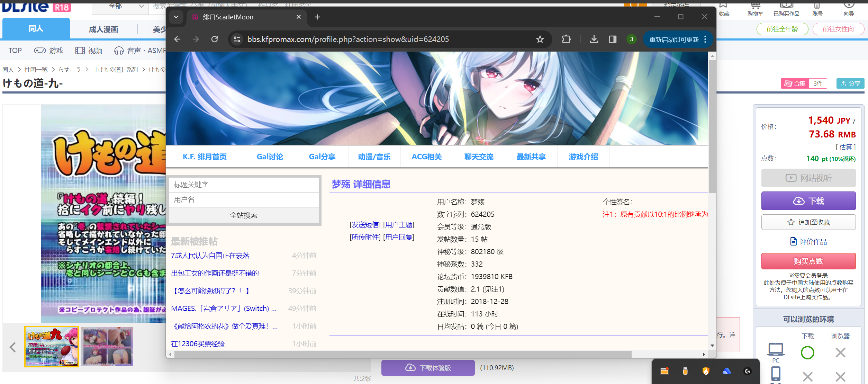Click 评价作品 on DLsite

808,242
